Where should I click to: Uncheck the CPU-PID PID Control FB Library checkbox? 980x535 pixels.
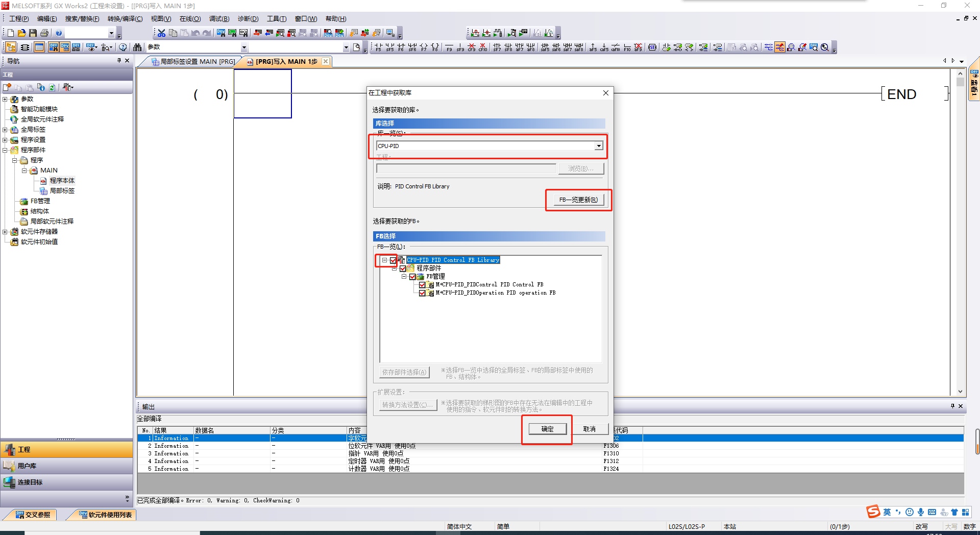coord(393,260)
